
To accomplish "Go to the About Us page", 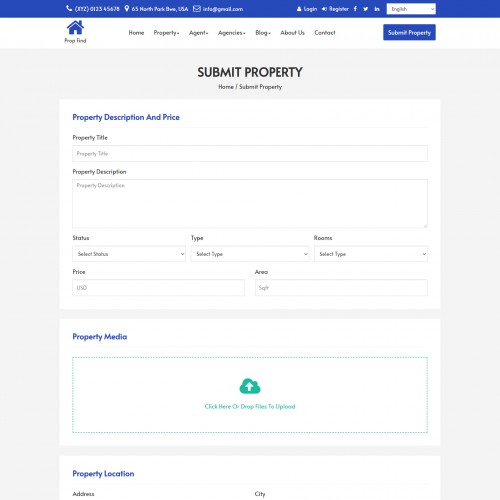I will point(292,33).
